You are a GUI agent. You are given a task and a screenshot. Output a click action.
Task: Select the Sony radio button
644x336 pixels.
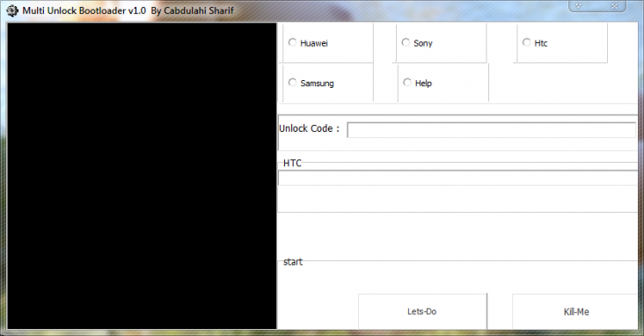pos(406,43)
